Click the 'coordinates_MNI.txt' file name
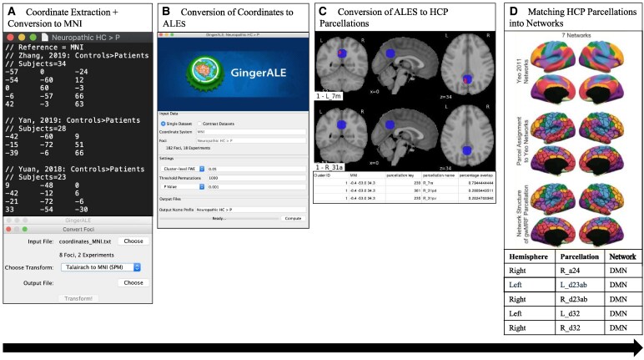This screenshot has height=360, width=644. 85,241
